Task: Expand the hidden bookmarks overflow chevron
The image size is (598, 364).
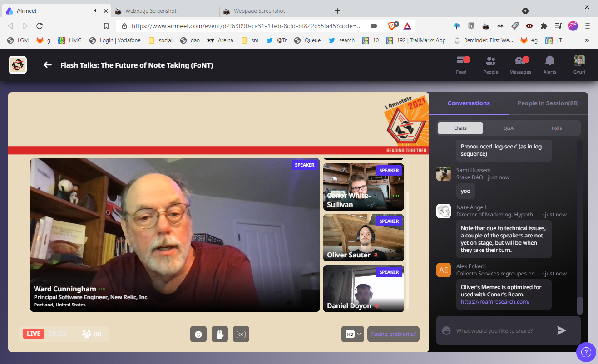Action: (587, 40)
